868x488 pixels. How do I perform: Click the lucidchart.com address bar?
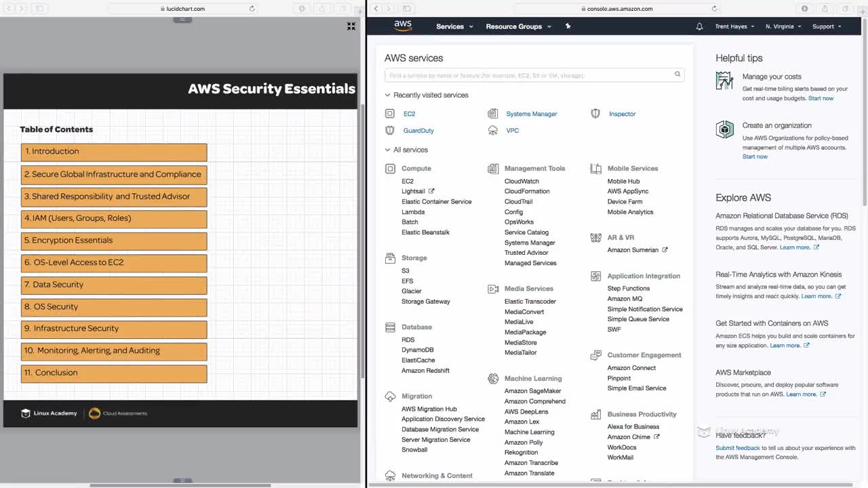point(182,9)
